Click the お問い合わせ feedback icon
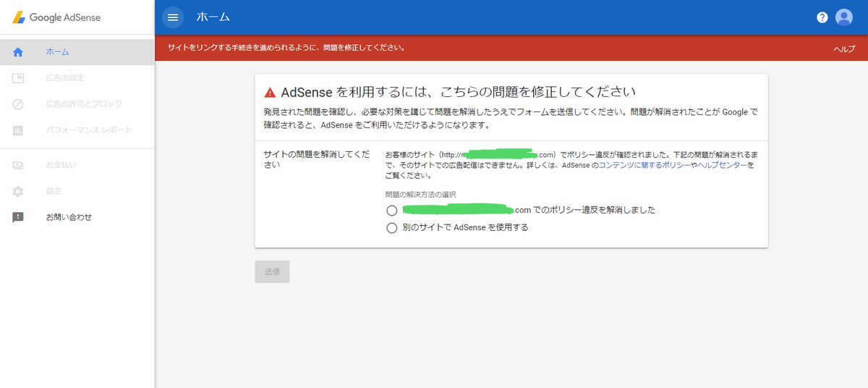The height and width of the screenshot is (388, 868). tap(18, 217)
